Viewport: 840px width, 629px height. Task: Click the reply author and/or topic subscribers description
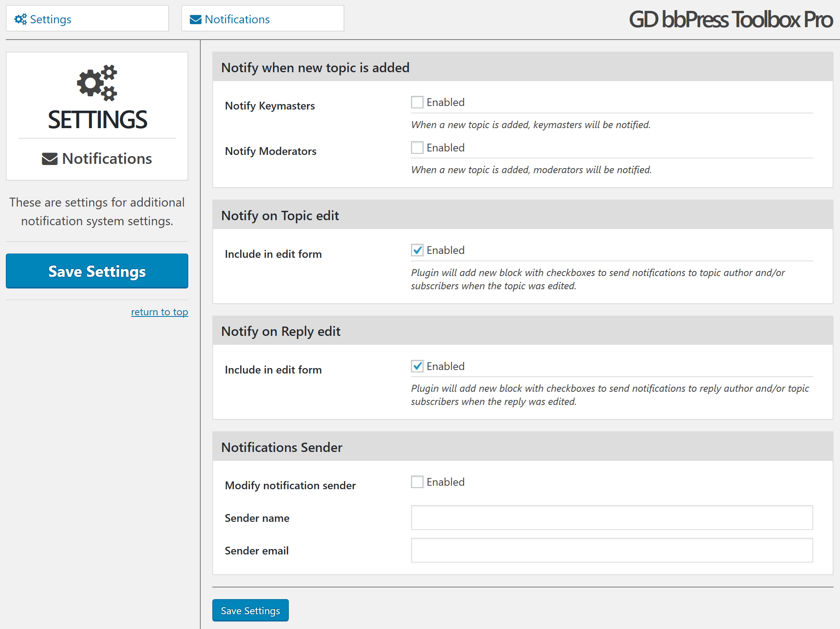[610, 395]
